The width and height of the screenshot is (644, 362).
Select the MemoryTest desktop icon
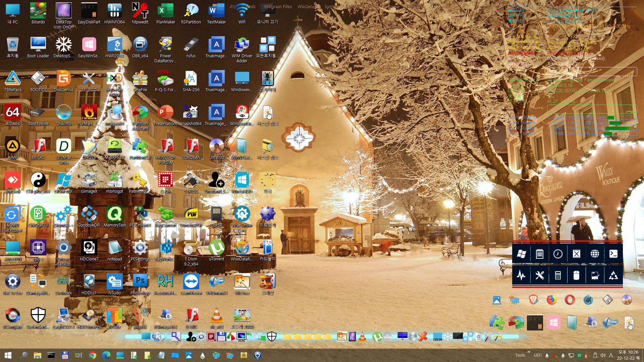(114, 217)
